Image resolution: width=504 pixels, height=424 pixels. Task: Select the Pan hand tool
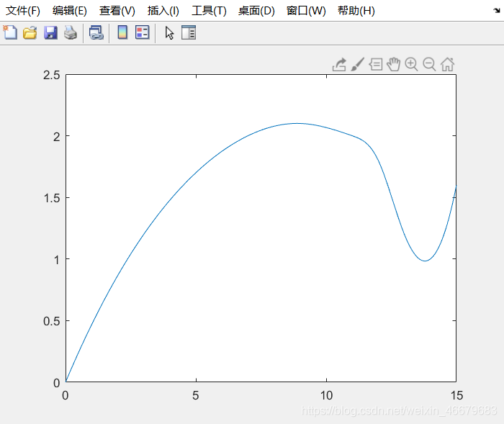393,64
